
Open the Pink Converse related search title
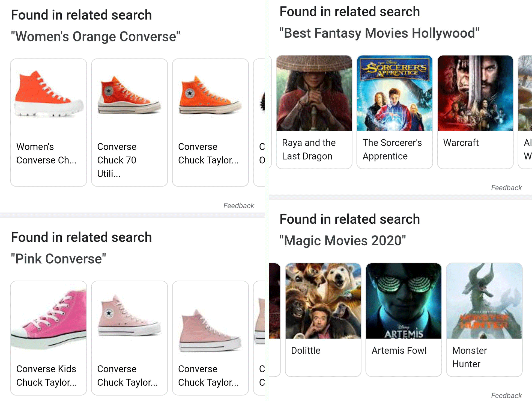pyautogui.click(x=58, y=259)
